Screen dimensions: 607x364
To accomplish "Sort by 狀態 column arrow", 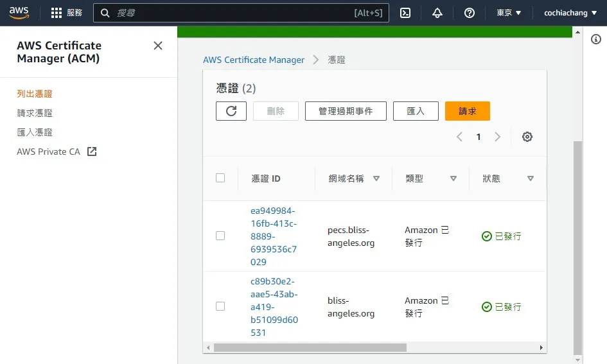I will pyautogui.click(x=531, y=178).
